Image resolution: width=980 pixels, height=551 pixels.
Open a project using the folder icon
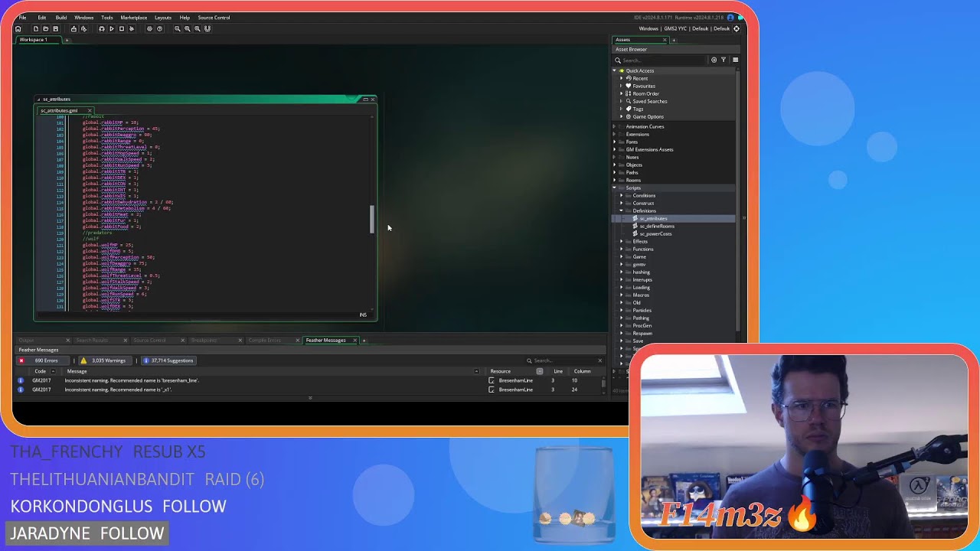tap(45, 28)
